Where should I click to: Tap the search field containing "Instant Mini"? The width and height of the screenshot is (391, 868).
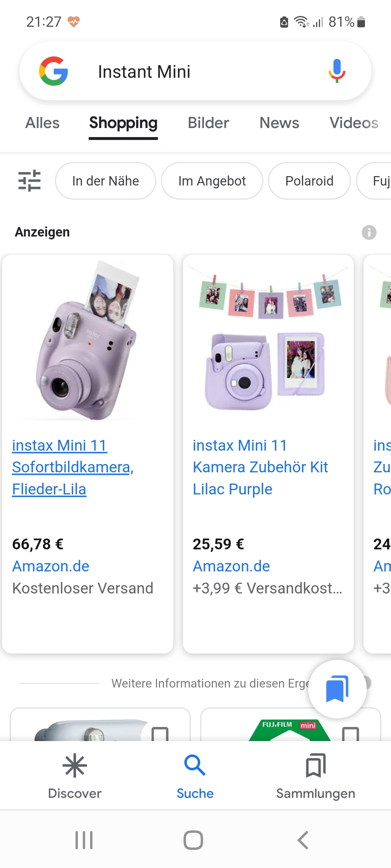click(203, 72)
